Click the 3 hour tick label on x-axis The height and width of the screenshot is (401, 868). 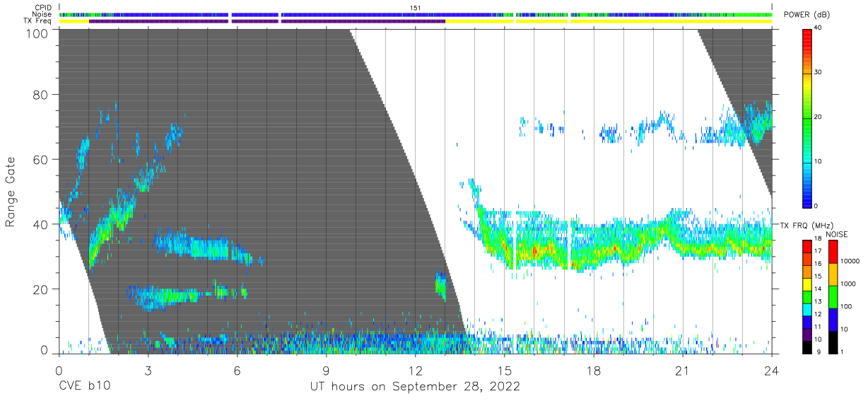(x=148, y=371)
